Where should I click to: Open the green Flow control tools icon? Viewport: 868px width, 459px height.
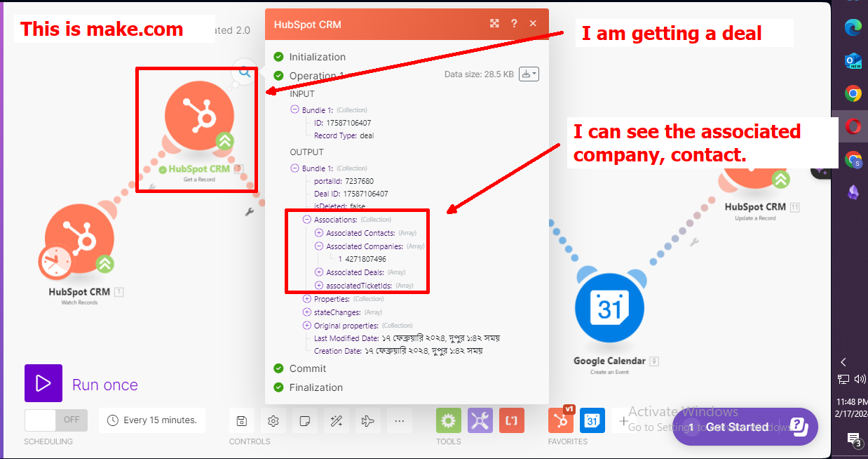tap(449, 420)
